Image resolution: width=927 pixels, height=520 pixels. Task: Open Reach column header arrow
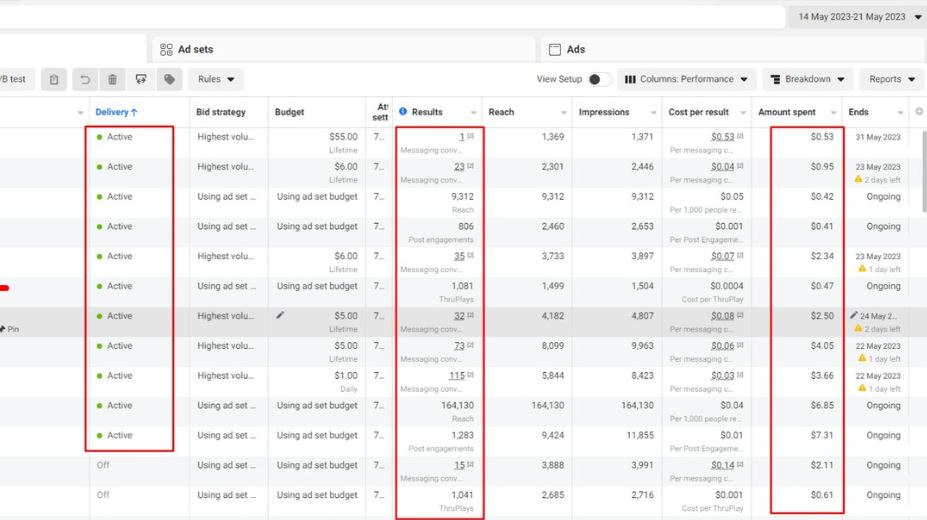563,112
